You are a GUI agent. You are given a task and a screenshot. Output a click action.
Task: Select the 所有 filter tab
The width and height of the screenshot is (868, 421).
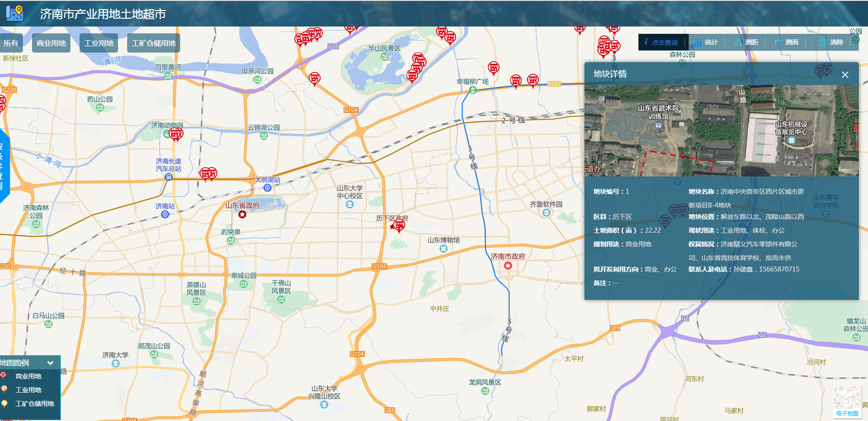pos(11,43)
